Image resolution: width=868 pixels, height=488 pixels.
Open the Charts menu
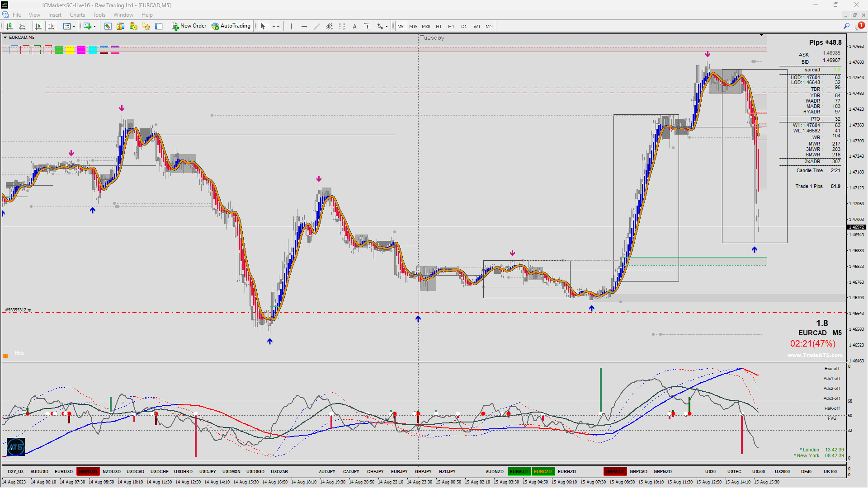point(77,15)
